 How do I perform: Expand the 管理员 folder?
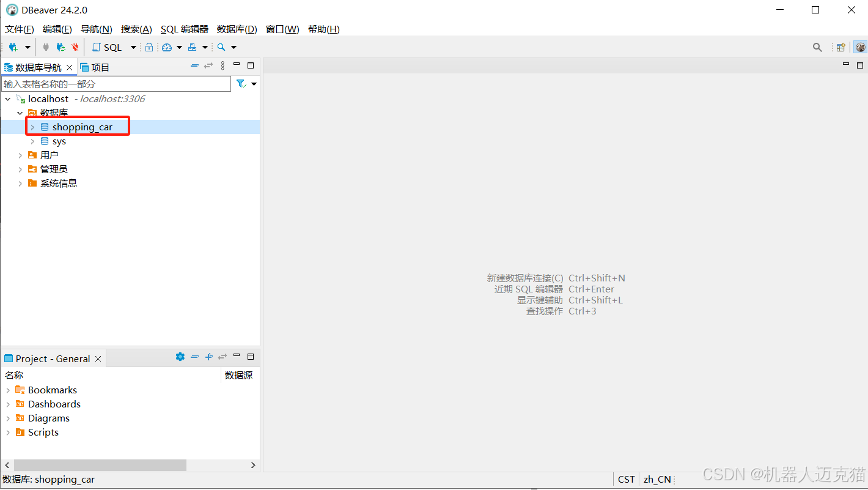(20, 169)
